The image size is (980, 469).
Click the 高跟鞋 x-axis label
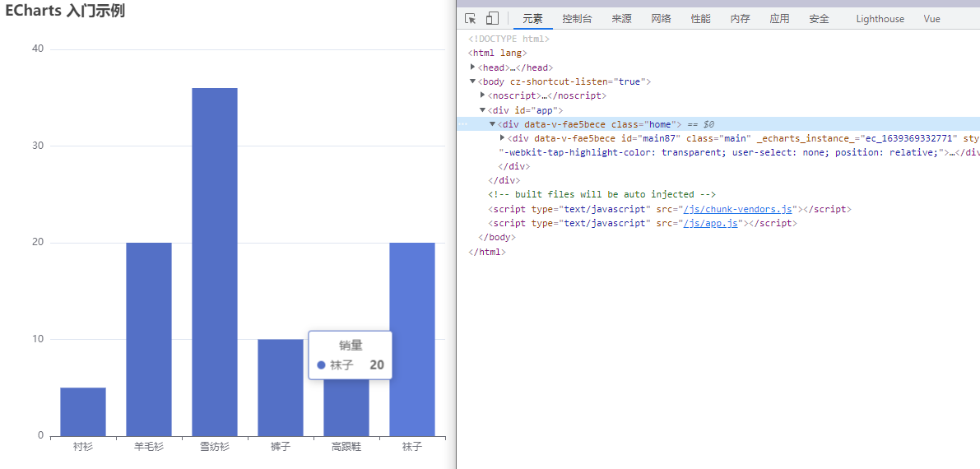click(x=346, y=447)
